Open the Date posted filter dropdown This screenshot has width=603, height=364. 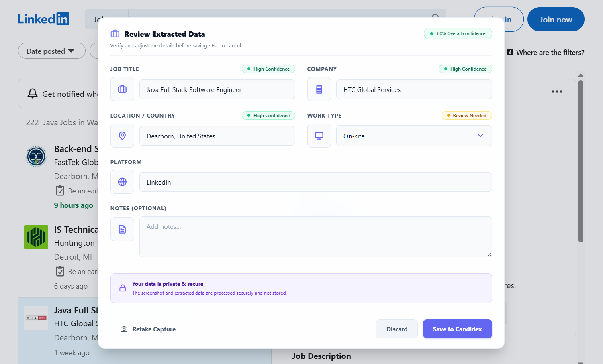(x=51, y=51)
